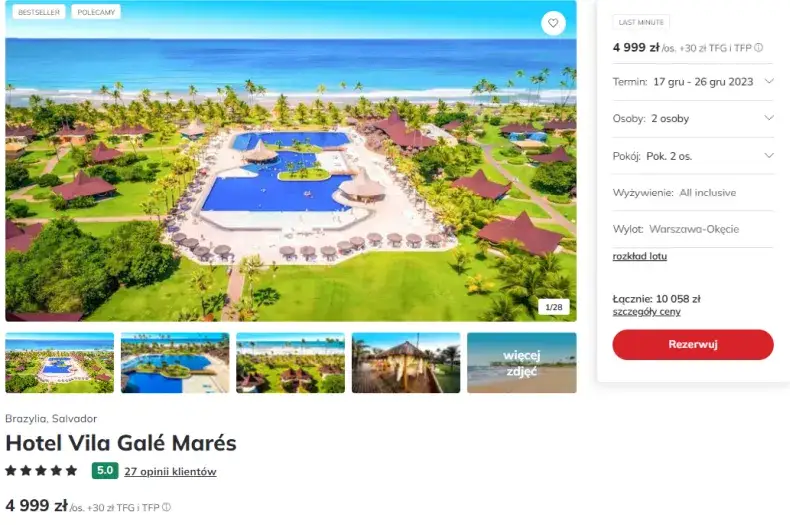The height and width of the screenshot is (525, 790).
Task: Click the LAST MINUTE badge
Action: click(641, 22)
